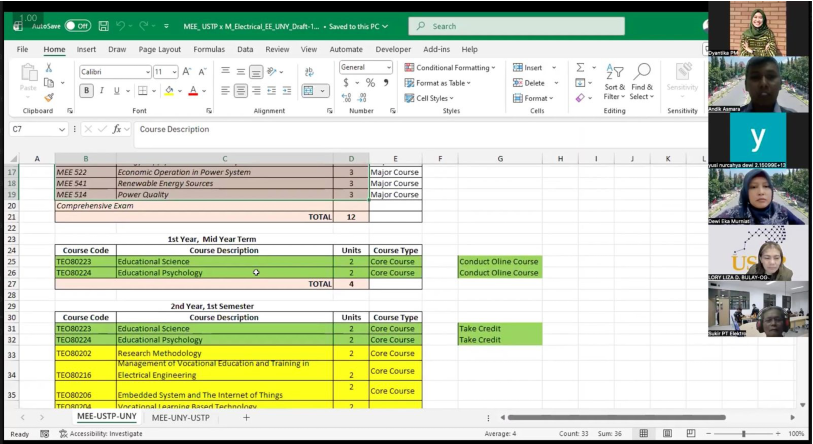The height and width of the screenshot is (444, 813).
Task: Switch to the Insert tab
Action: (86, 49)
